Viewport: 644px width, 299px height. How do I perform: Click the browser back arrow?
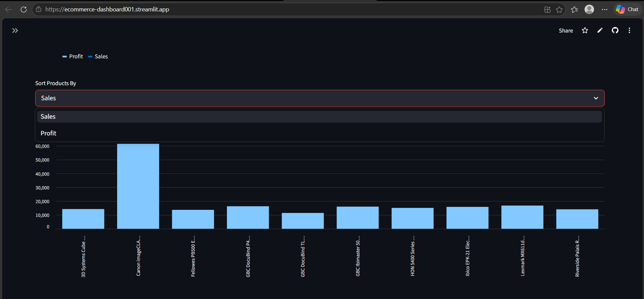click(x=9, y=9)
